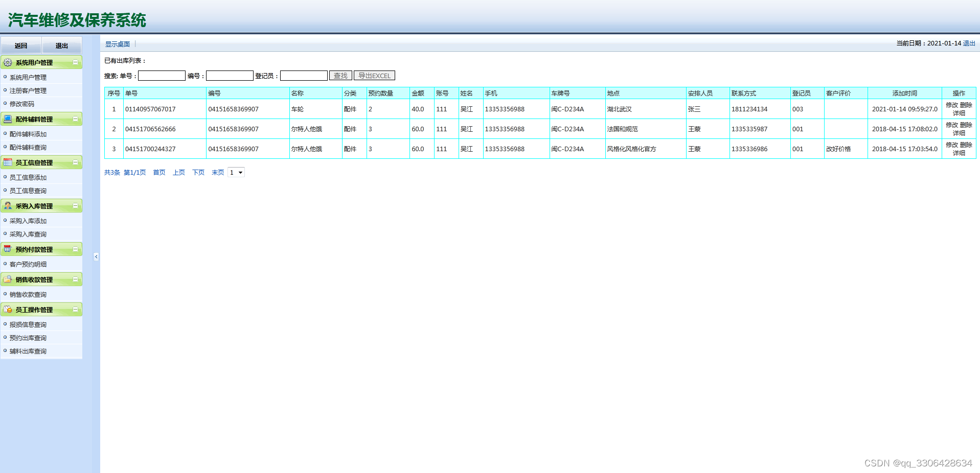Collapse the 销售收款管理 section with its minus button
Viewport: 980px width, 473px height.
[75, 279]
